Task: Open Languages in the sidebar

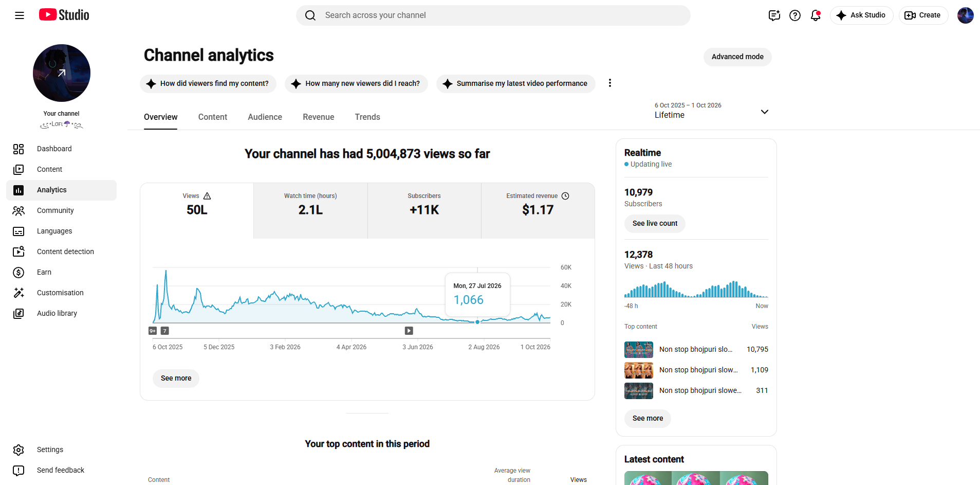Action: tap(61, 231)
